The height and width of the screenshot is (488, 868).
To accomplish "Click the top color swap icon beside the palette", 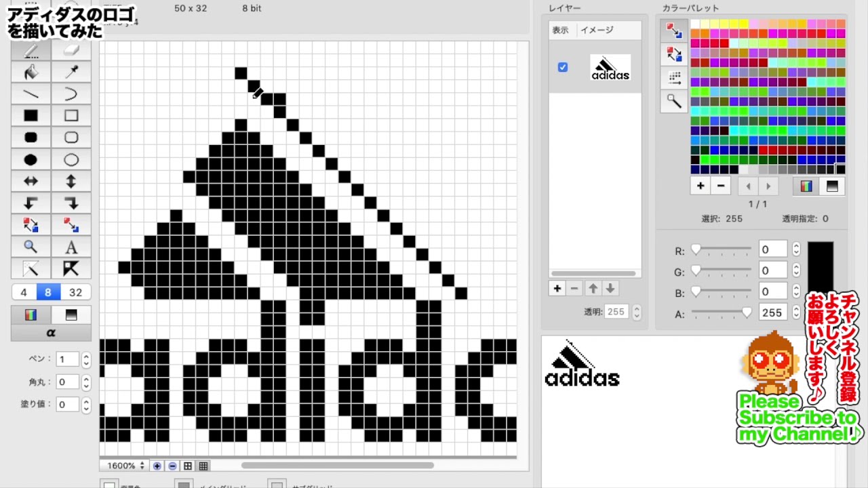I will [x=674, y=30].
